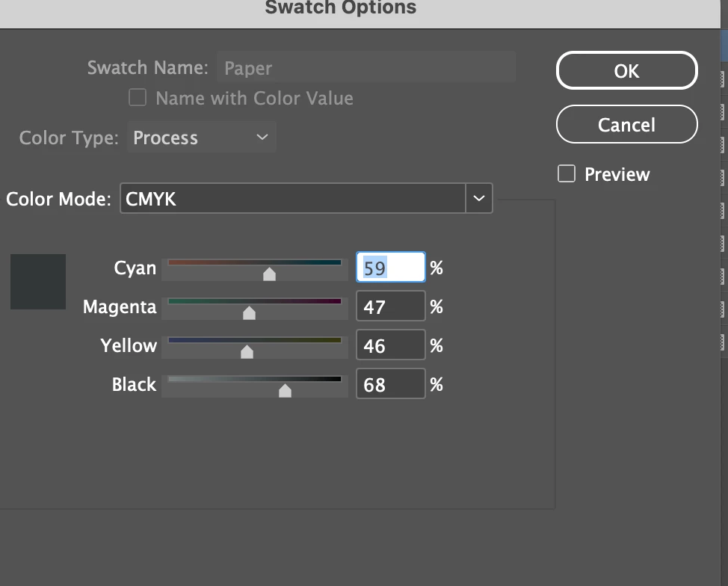This screenshot has height=586, width=728.
Task: Click the Black value field showing 68
Action: pyautogui.click(x=390, y=384)
